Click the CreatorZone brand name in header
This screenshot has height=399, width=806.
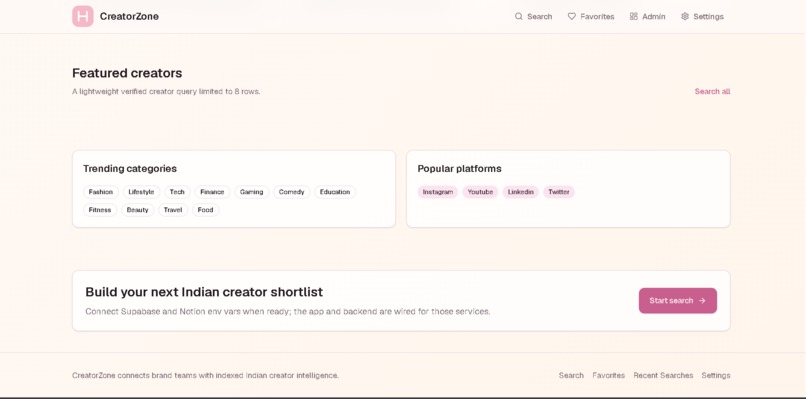click(x=129, y=16)
